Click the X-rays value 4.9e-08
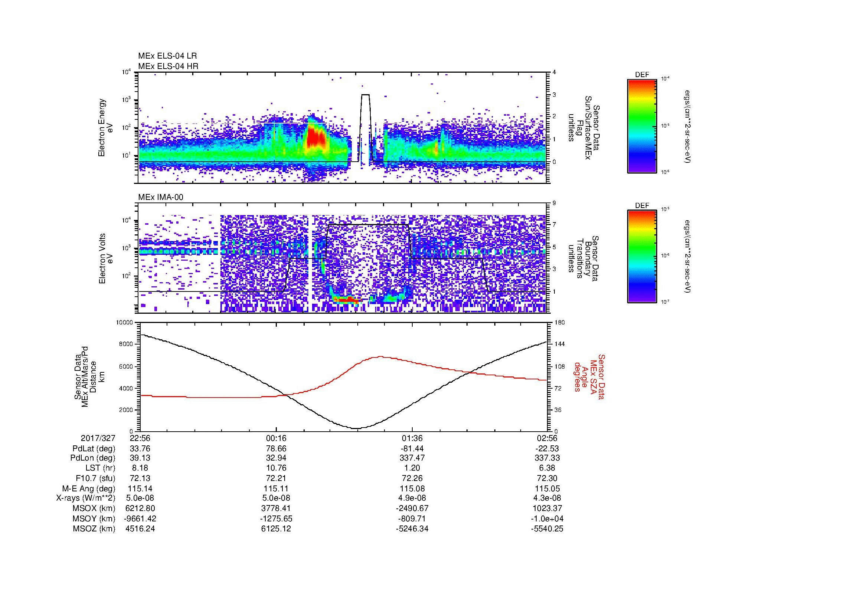 coord(412,498)
